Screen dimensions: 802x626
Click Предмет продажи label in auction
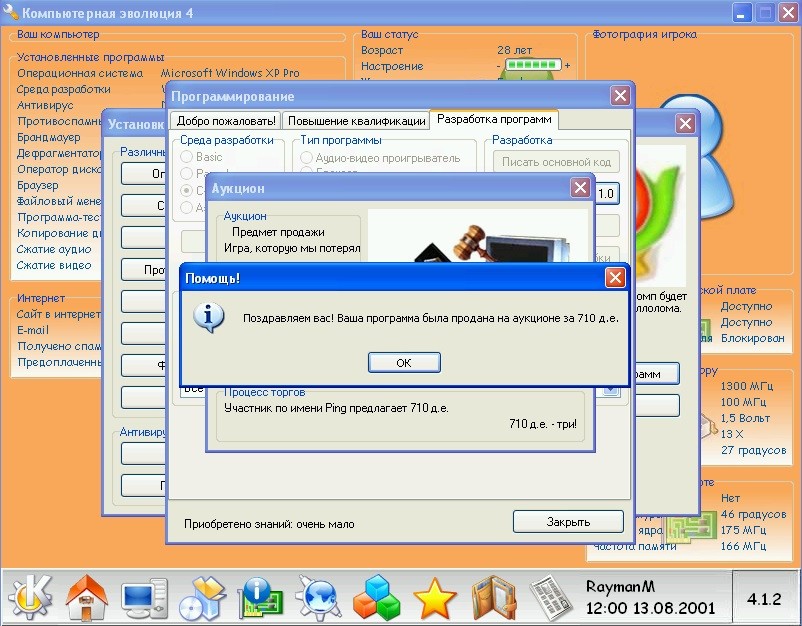pos(278,232)
